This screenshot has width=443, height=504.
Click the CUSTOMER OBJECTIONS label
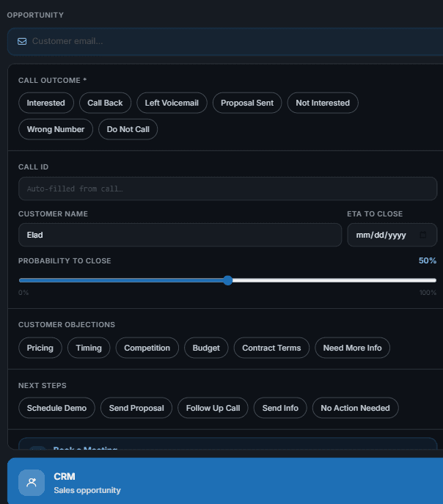point(67,325)
